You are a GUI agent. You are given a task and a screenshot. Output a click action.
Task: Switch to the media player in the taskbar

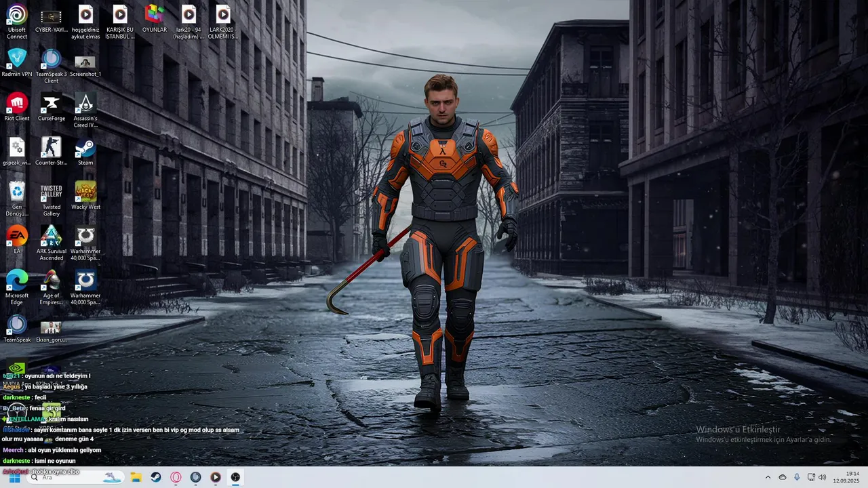pos(215,477)
